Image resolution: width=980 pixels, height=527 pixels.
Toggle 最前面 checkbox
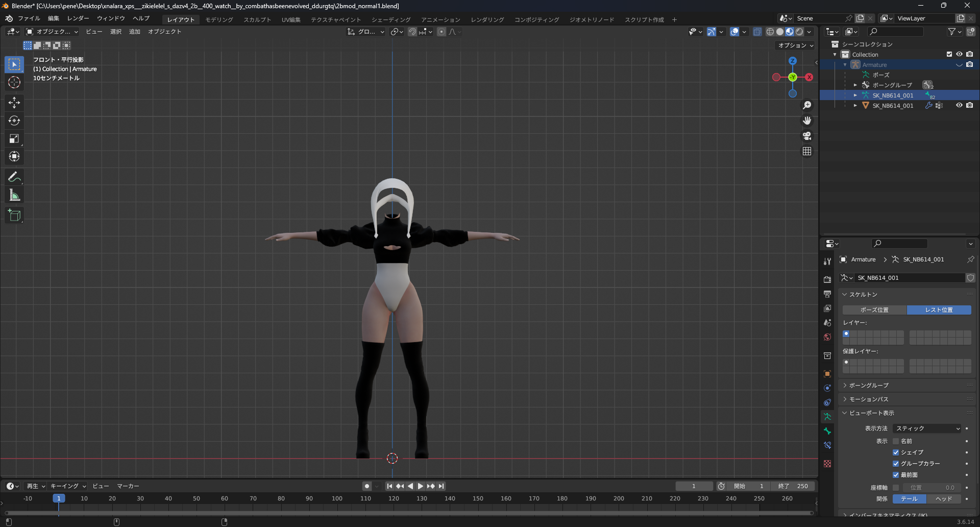896,475
